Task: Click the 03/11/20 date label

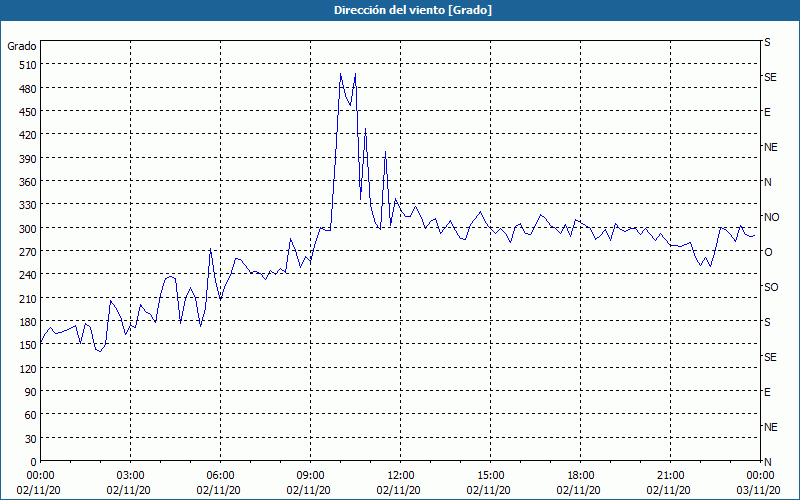Action: pyautogui.click(x=758, y=490)
